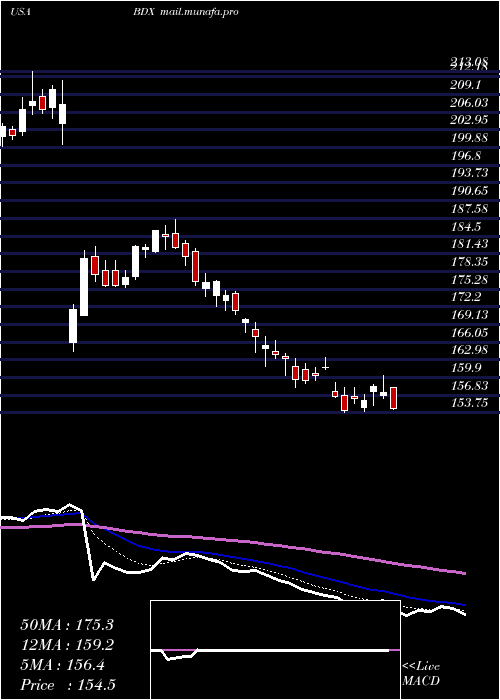This screenshot has height=700, width=500.
Task: Click the <<Live MACD label
Action: tap(421, 674)
